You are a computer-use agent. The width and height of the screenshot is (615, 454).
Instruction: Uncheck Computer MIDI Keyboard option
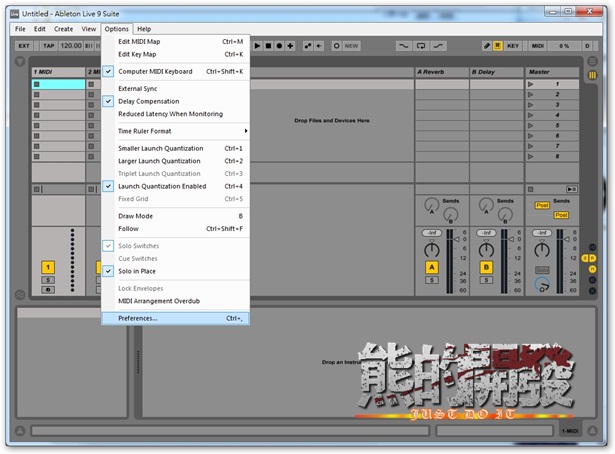point(176,71)
